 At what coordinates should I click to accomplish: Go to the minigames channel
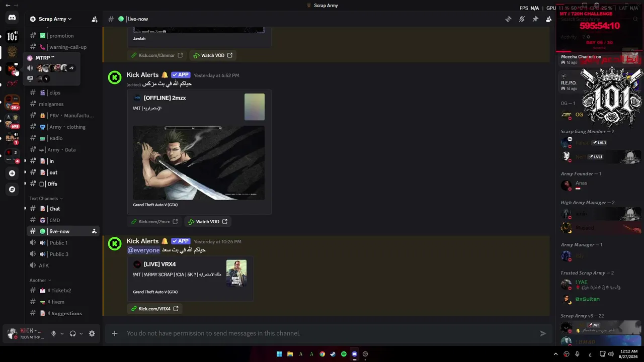[62, 104]
